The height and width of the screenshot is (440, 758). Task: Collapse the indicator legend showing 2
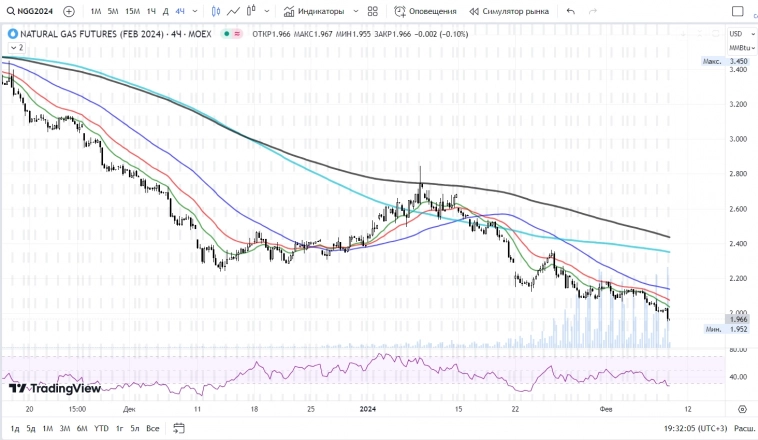tap(15, 47)
